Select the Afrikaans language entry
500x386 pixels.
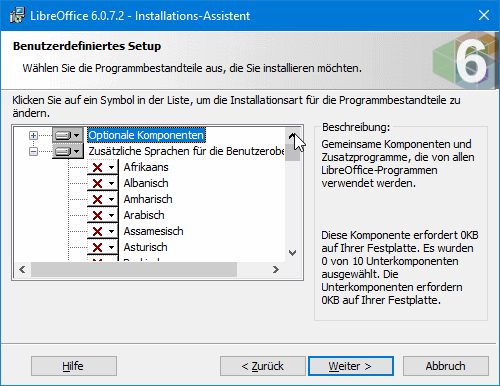tap(146, 167)
